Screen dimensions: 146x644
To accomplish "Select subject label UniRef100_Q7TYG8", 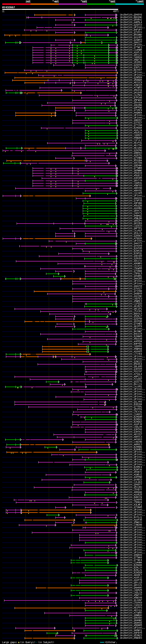I will click(131, 125).
